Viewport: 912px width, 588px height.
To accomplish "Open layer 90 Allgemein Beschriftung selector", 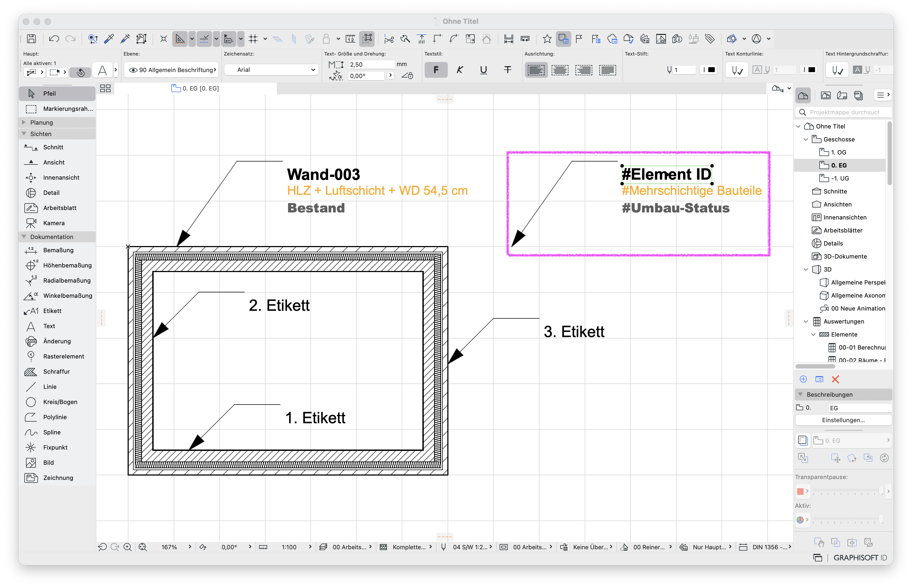I will 172,70.
